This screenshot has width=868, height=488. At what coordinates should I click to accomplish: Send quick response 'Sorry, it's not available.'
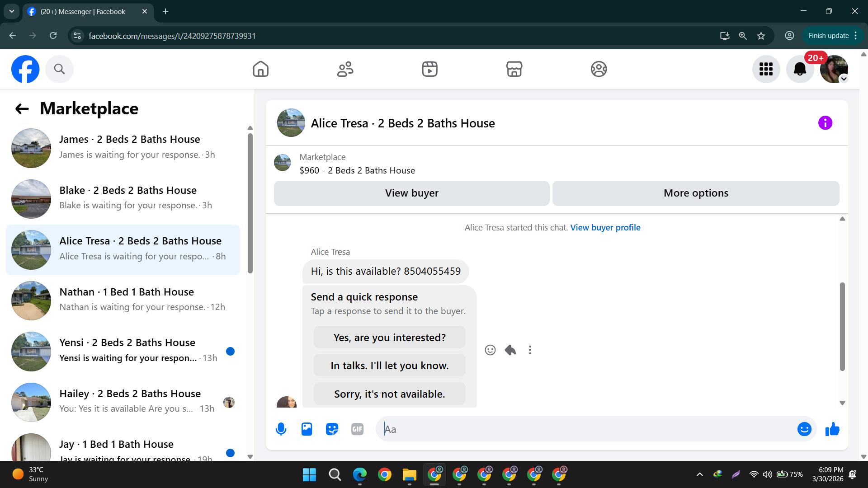click(x=389, y=394)
